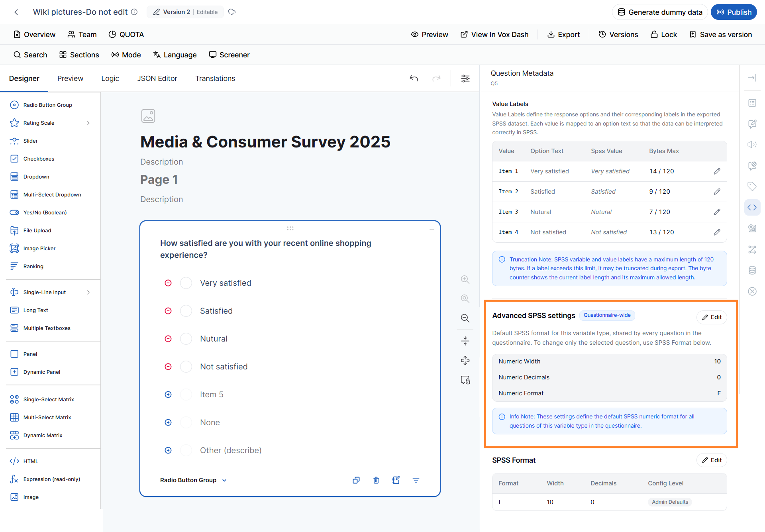The image size is (765, 532).
Task: Switch to the JSON Editor tab
Action: click(x=157, y=79)
